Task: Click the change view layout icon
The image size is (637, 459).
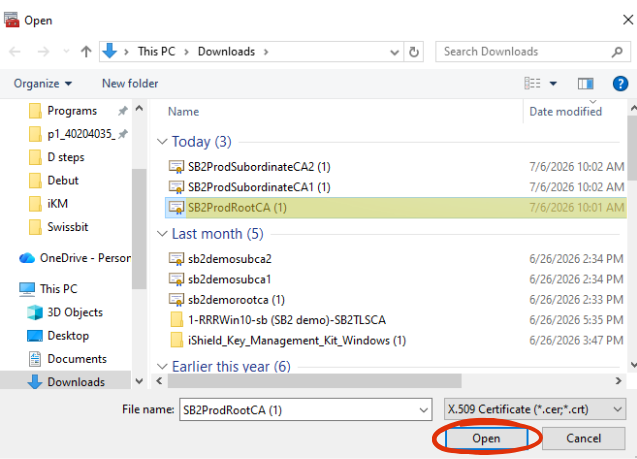Action: tap(532, 84)
